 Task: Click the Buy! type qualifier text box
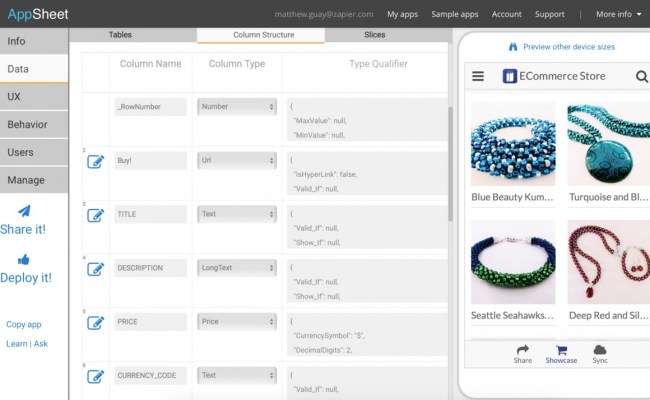(367, 174)
